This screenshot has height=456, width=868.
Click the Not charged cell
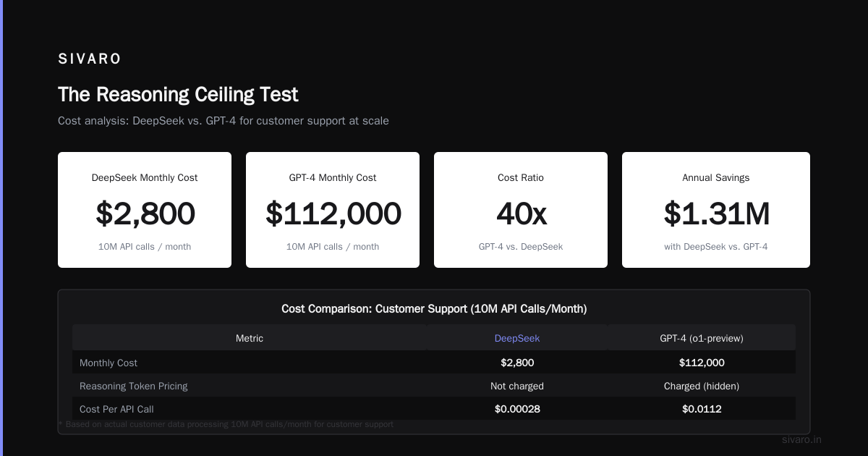pyautogui.click(x=517, y=386)
